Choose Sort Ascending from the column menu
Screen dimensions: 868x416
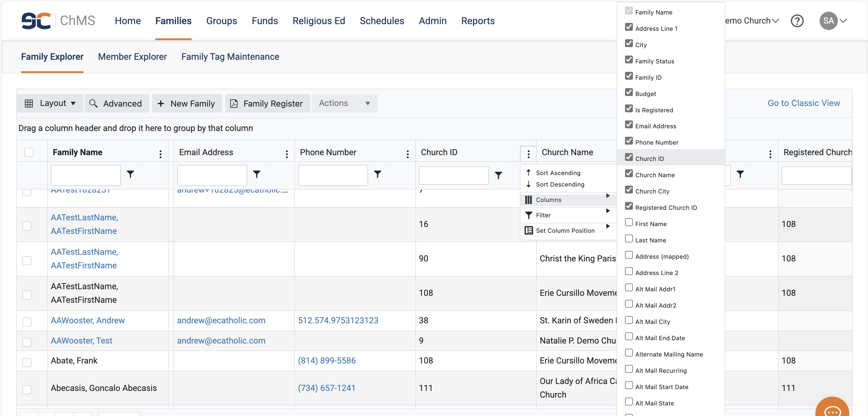click(558, 173)
